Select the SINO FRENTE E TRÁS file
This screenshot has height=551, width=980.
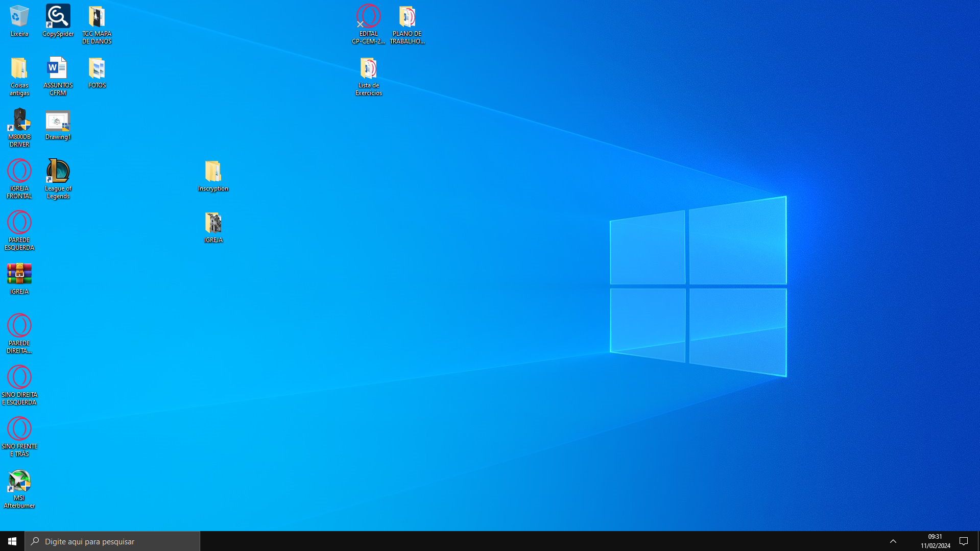point(19,437)
